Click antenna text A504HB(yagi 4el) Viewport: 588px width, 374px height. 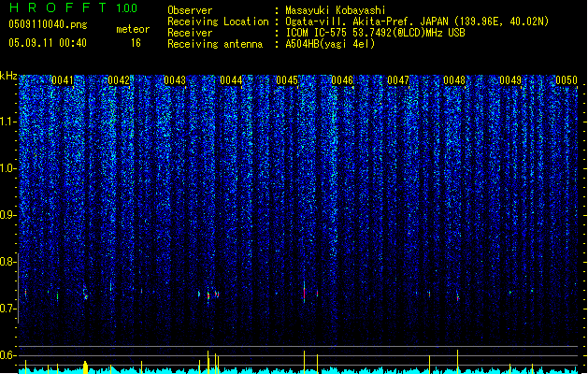point(330,44)
